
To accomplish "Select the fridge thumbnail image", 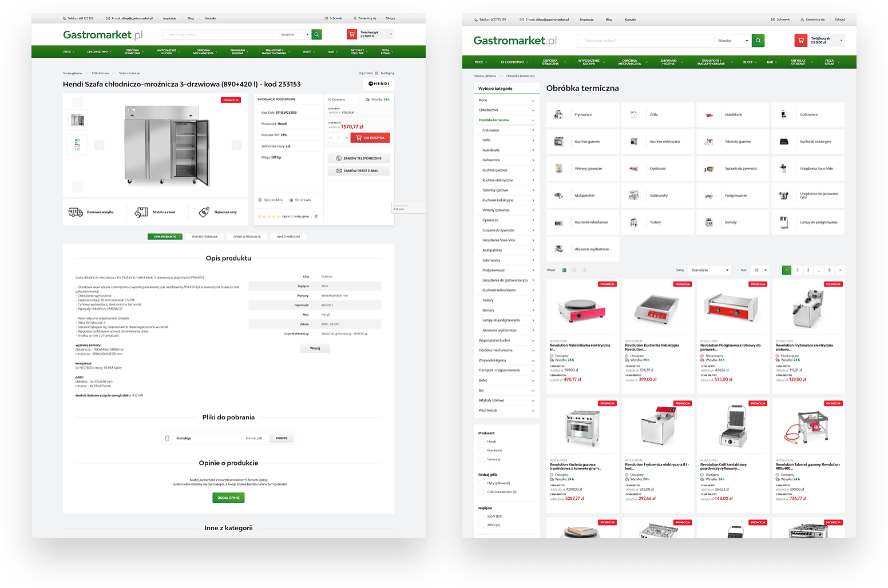I will [x=78, y=120].
